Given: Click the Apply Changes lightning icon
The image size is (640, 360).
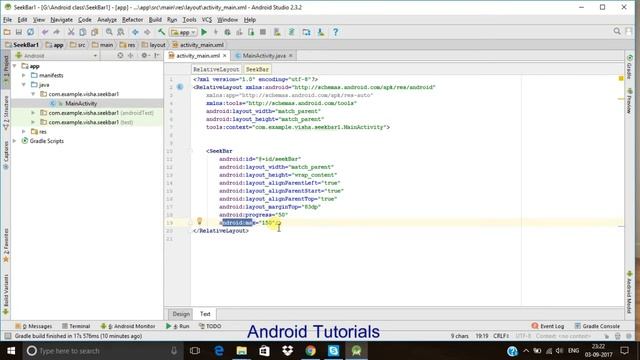Looking at the screenshot, I should (x=216, y=32).
